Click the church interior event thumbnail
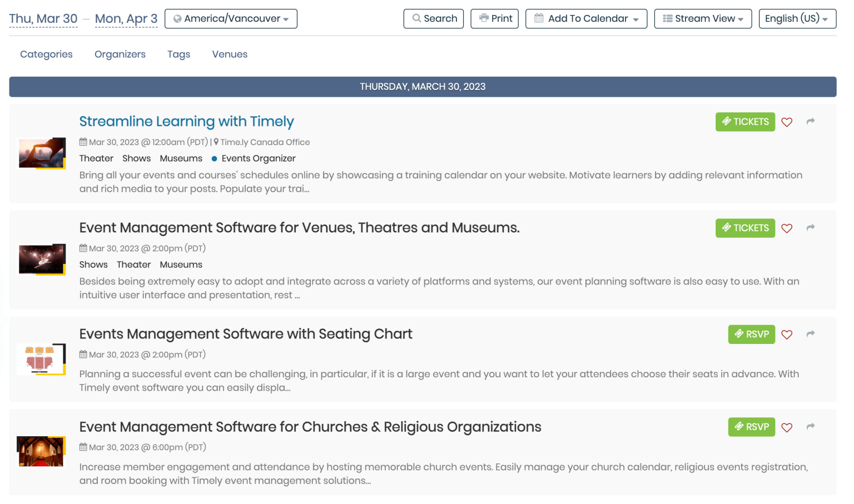854x504 pixels. pyautogui.click(x=41, y=452)
